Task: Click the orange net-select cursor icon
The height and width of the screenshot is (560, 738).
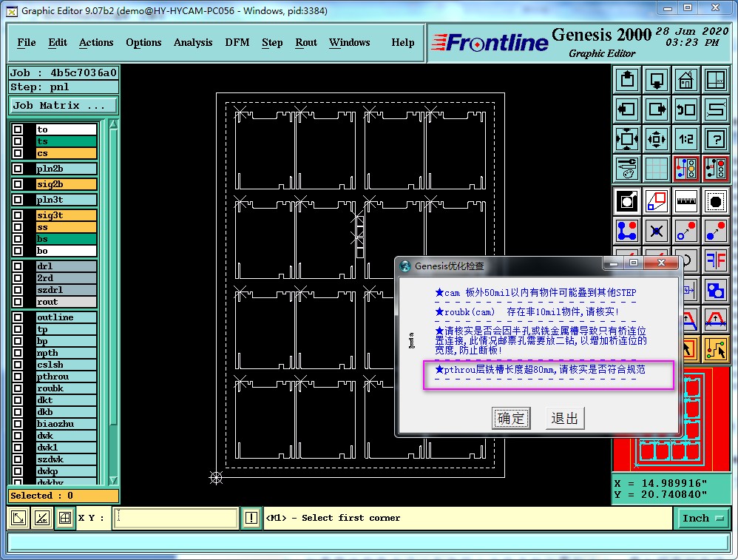Action: point(715,349)
